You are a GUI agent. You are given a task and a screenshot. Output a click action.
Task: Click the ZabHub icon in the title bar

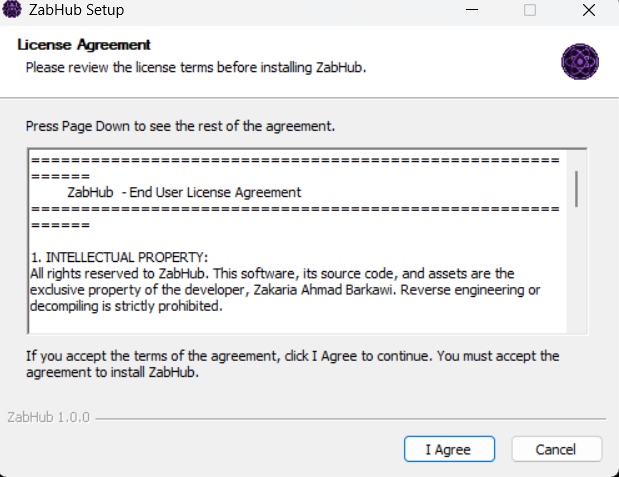click(x=15, y=10)
